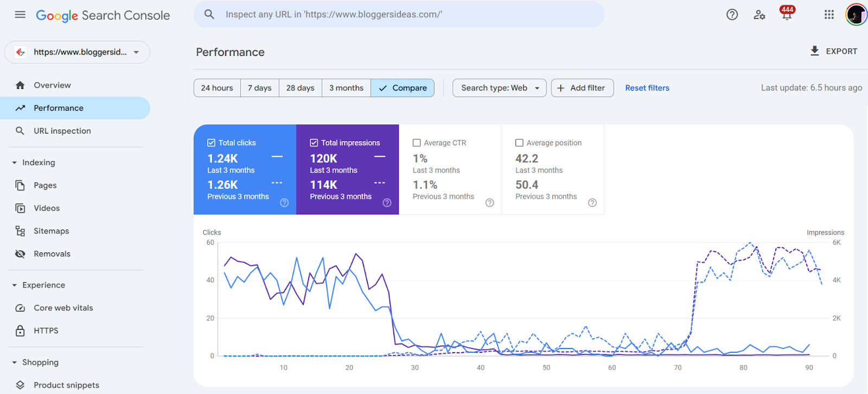Click the 50.4 previous position value
The width and height of the screenshot is (868, 394).
click(x=527, y=185)
